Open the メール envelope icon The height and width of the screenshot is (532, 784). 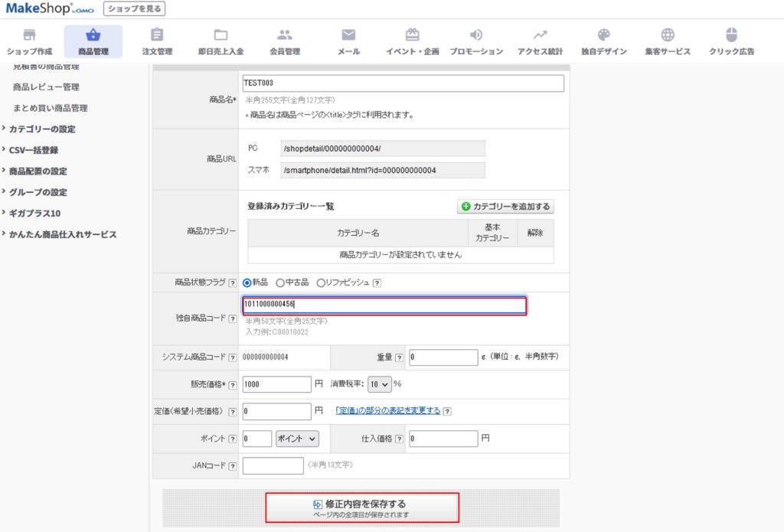pyautogui.click(x=348, y=35)
